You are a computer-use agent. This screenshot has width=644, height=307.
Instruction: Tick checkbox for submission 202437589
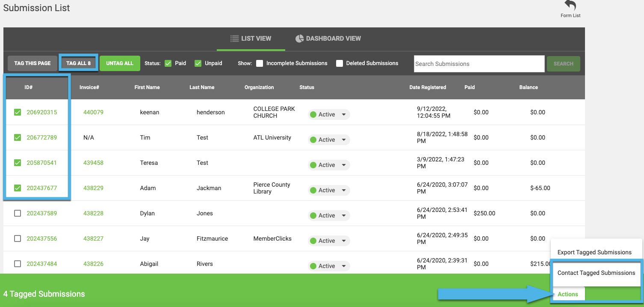coord(18,213)
